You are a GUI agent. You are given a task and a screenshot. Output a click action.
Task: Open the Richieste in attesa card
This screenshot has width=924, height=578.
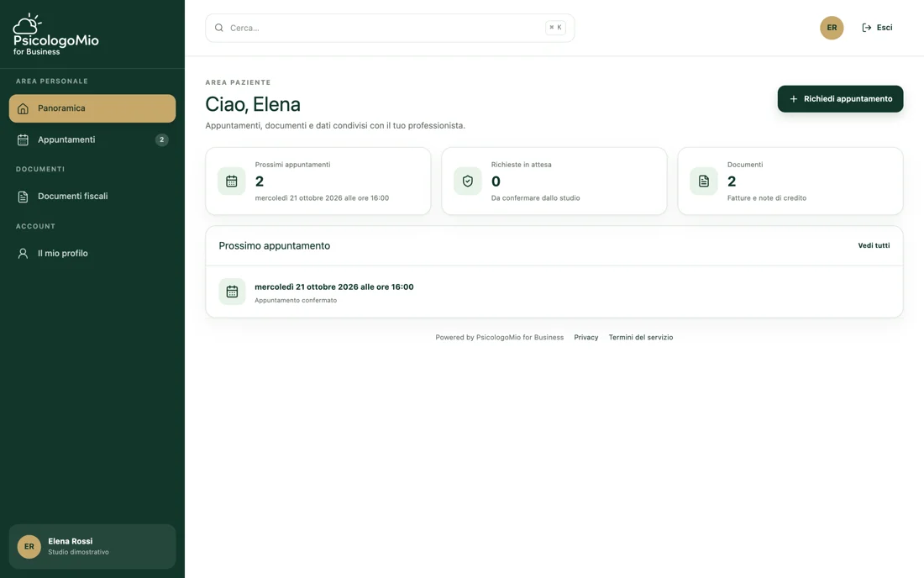click(554, 181)
